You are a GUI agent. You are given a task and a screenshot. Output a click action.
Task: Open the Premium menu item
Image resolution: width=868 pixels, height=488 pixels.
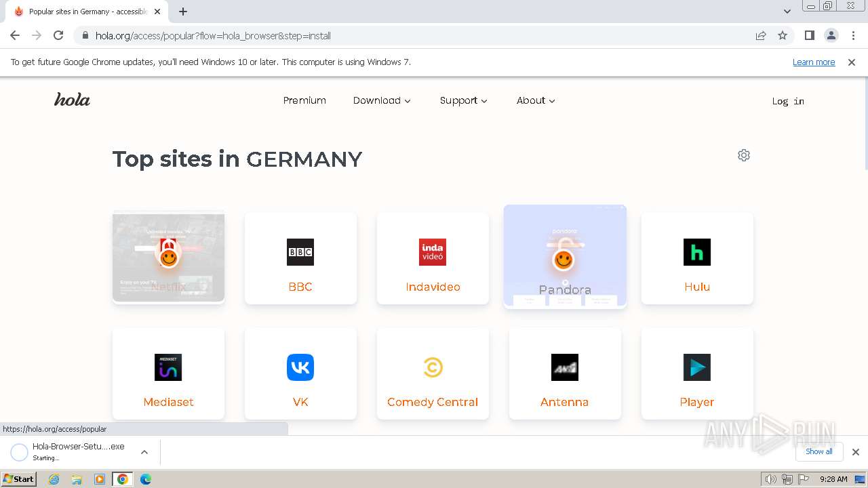[x=304, y=100]
